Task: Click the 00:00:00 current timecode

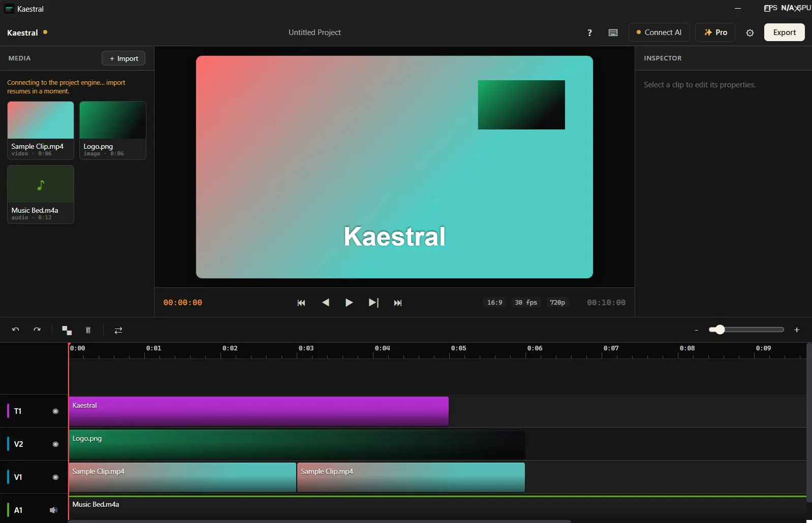Action: 182,303
